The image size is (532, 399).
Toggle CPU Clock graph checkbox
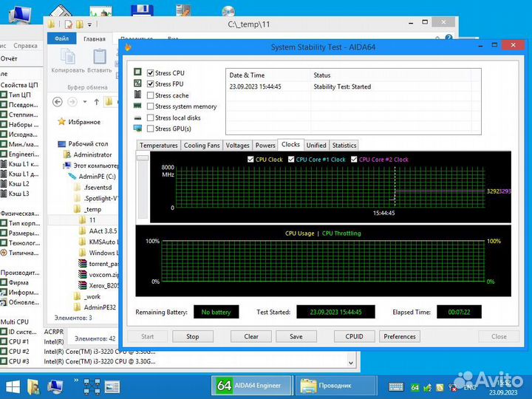pyautogui.click(x=250, y=160)
